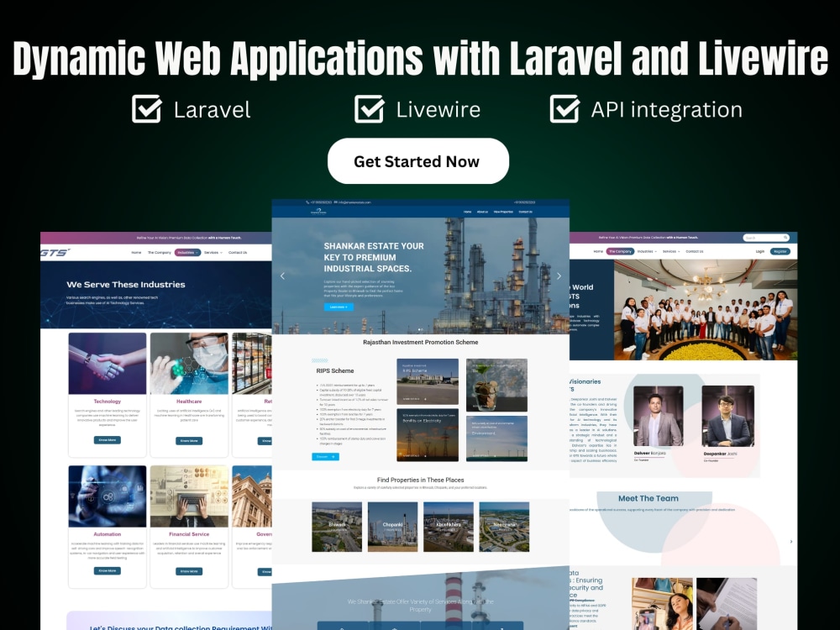Open the Neemrana property location tile
This screenshot has width=840, height=630.
[504, 527]
